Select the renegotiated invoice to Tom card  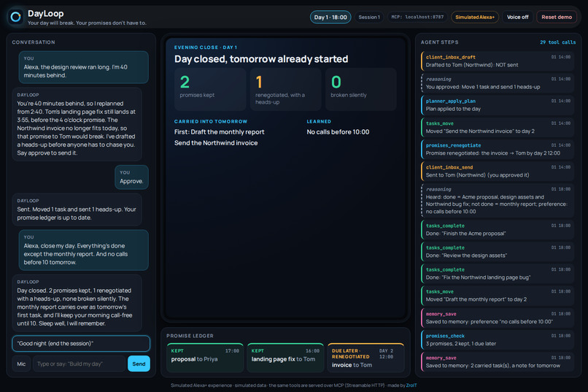coord(365,358)
